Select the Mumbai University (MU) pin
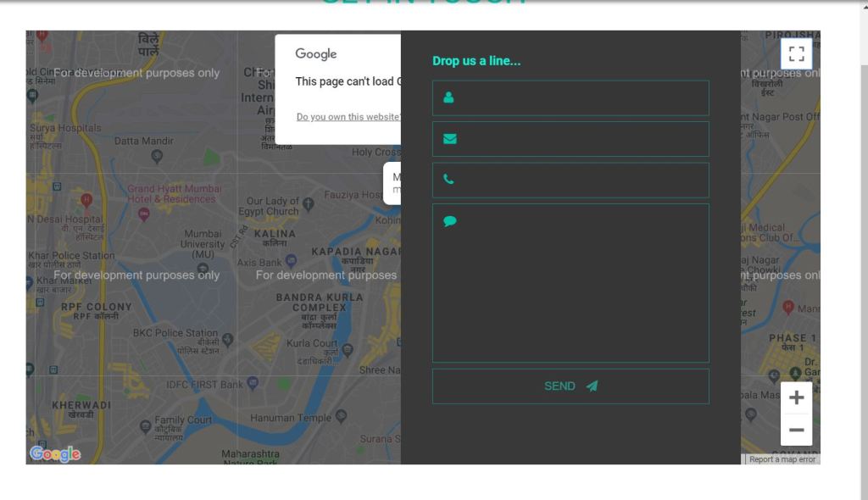The height and width of the screenshot is (500, 868). tap(203, 269)
